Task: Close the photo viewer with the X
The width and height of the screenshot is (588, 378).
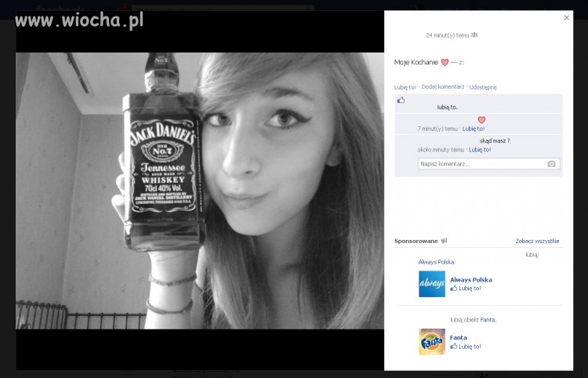Action: [566, 17]
